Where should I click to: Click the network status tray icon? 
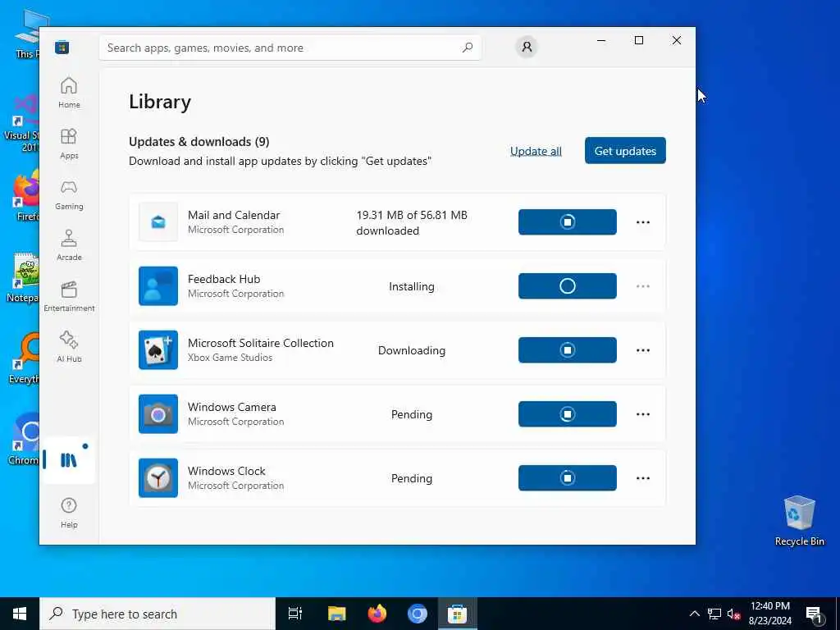pyautogui.click(x=714, y=614)
